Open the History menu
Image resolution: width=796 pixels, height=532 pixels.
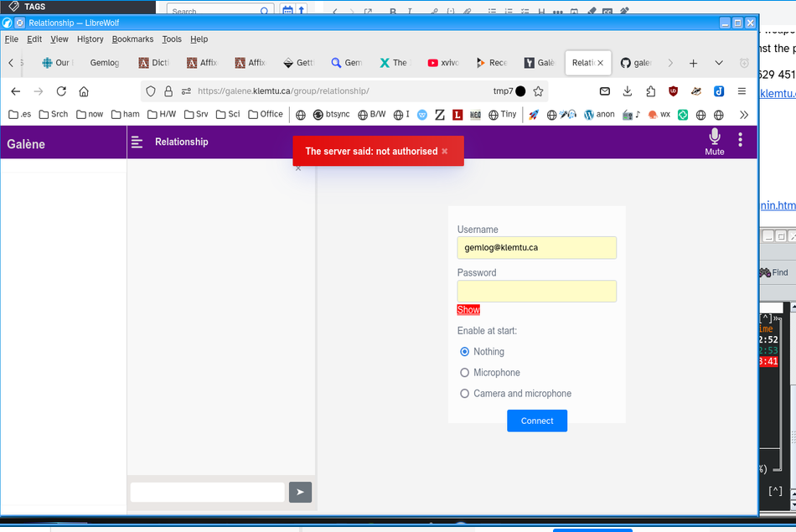(90, 39)
